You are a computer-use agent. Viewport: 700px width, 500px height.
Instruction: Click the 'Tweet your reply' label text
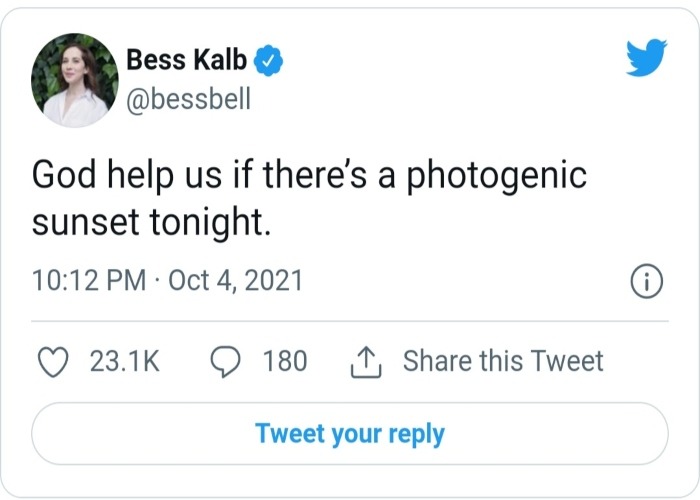pos(350,435)
